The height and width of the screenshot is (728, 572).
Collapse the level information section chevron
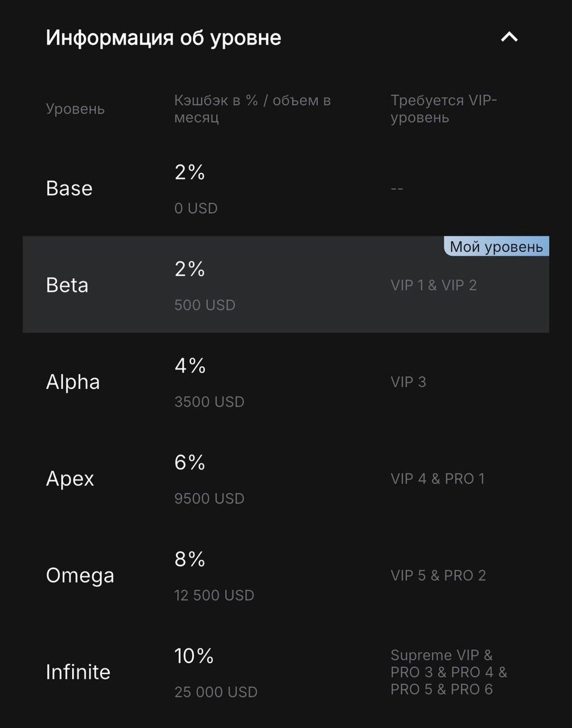[509, 38]
